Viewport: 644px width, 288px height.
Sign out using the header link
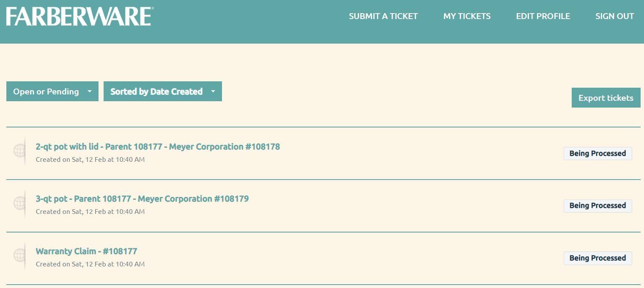614,17
